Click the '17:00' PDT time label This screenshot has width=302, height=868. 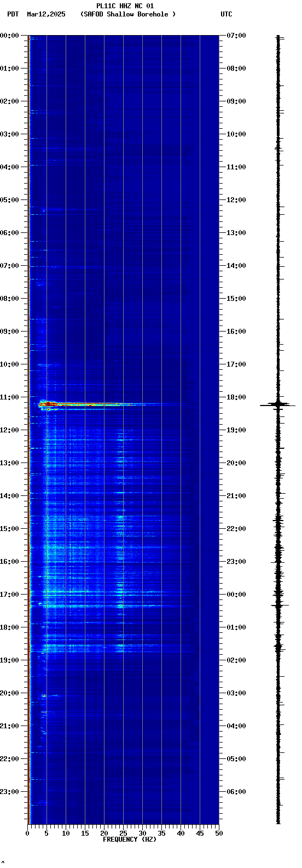coord(10,595)
